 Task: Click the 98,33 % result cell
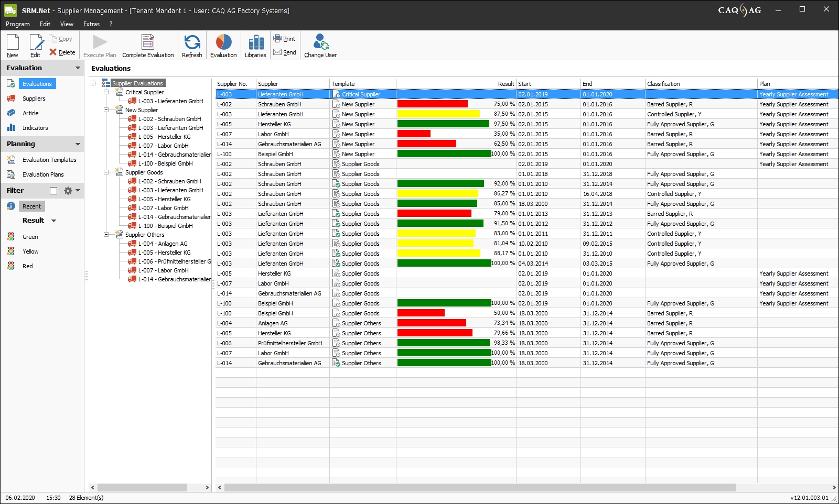point(456,343)
